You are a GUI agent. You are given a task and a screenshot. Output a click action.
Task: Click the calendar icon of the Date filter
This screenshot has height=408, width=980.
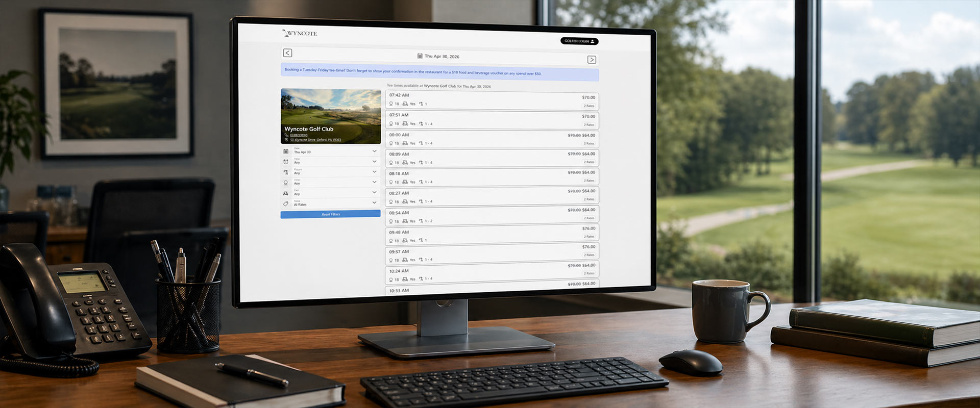(x=286, y=151)
